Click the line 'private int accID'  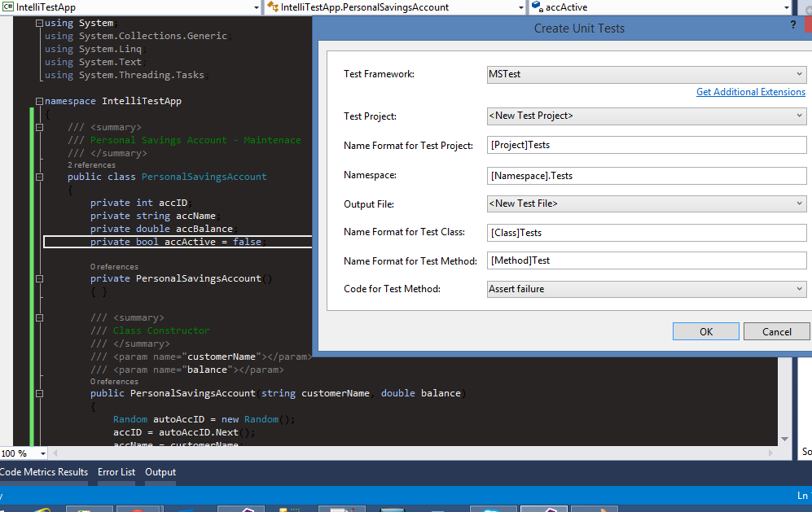point(142,203)
